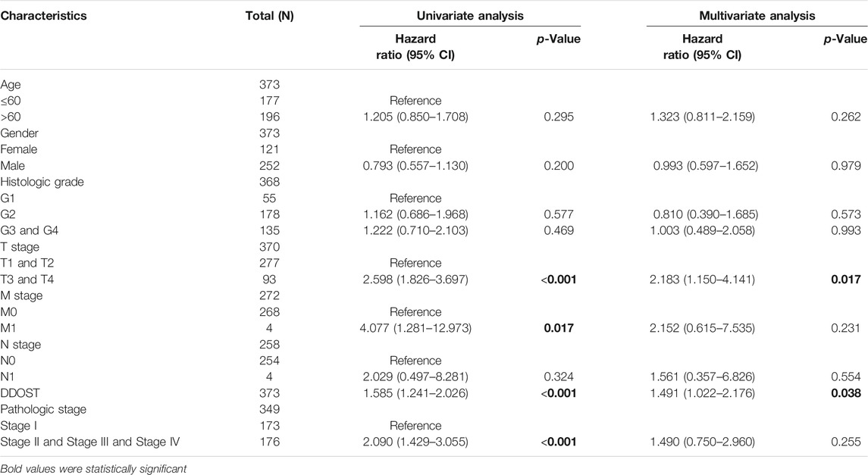Select the "Total (N)" column header
The height and width of the screenshot is (475, 868).
pyautogui.click(x=270, y=16)
